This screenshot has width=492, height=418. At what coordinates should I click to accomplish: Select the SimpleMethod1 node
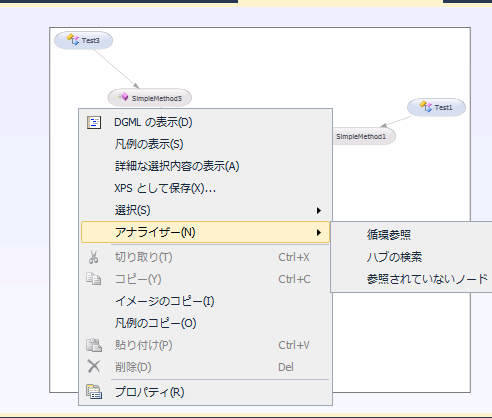pos(364,136)
